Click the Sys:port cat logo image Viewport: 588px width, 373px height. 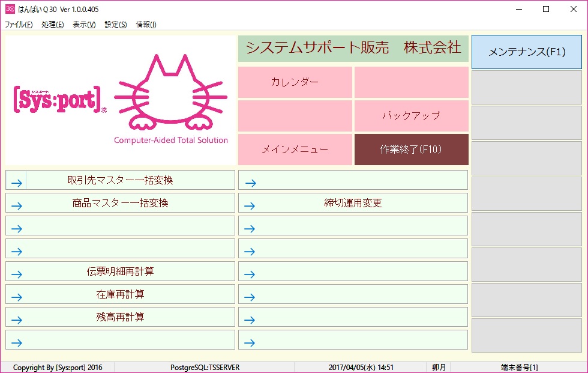pos(121,100)
